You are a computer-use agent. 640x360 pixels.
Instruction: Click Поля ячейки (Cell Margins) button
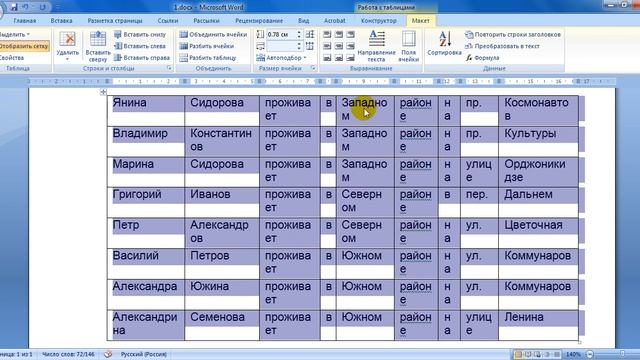[409, 46]
